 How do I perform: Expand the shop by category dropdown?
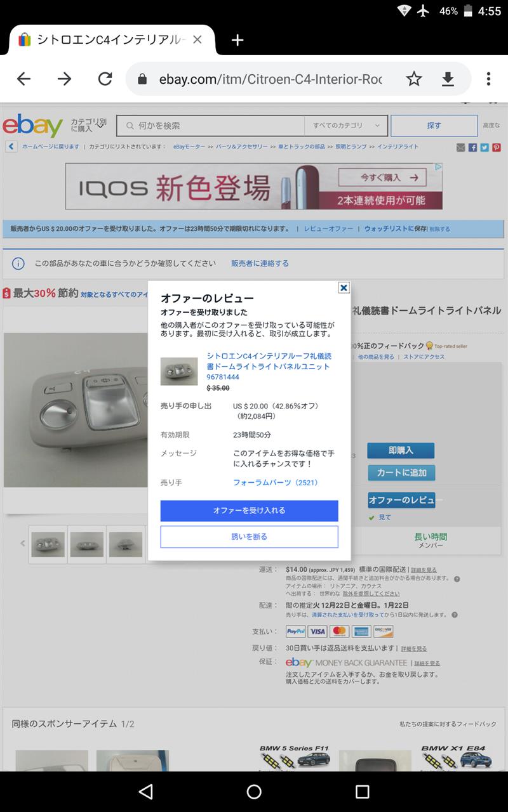(x=88, y=126)
